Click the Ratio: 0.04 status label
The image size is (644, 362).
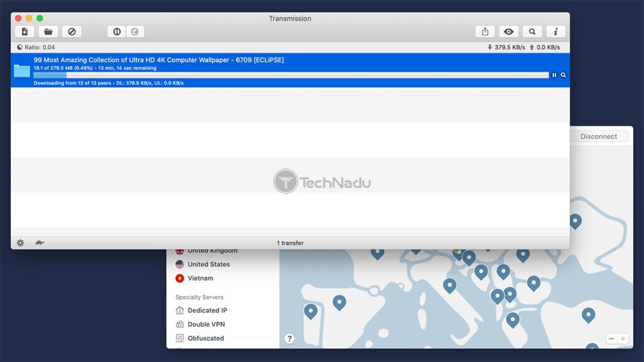click(x=36, y=47)
